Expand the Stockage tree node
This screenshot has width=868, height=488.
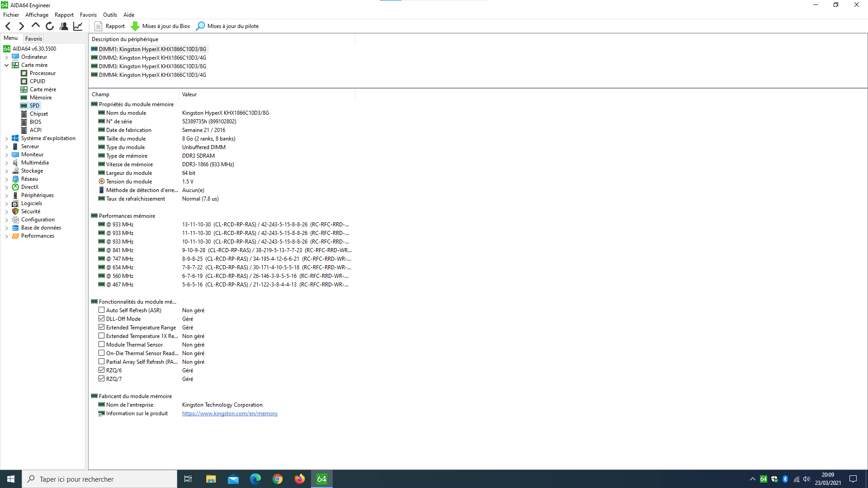coord(6,171)
